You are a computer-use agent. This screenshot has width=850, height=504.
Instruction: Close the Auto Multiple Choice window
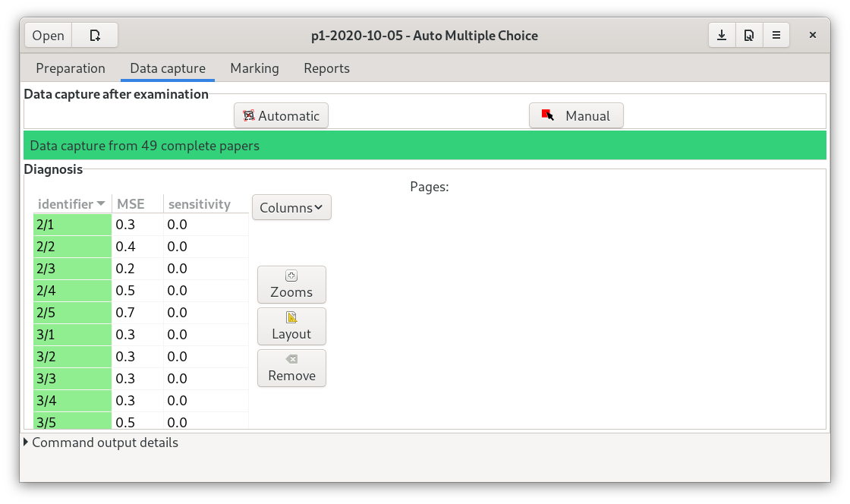(x=812, y=36)
